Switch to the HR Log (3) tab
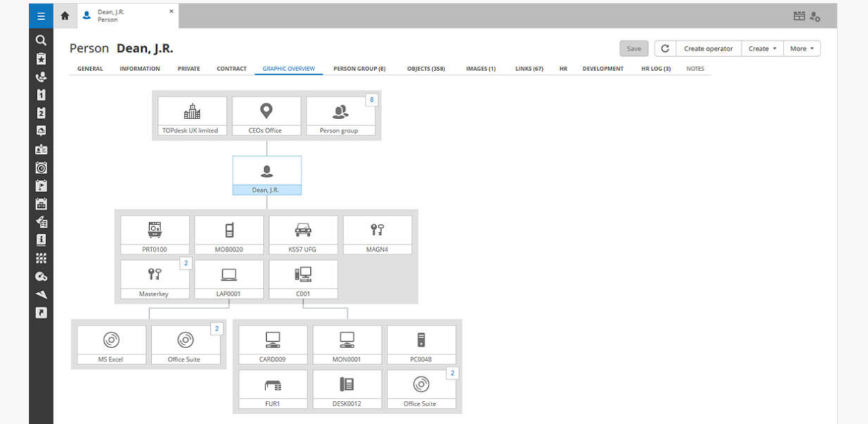 (656, 69)
